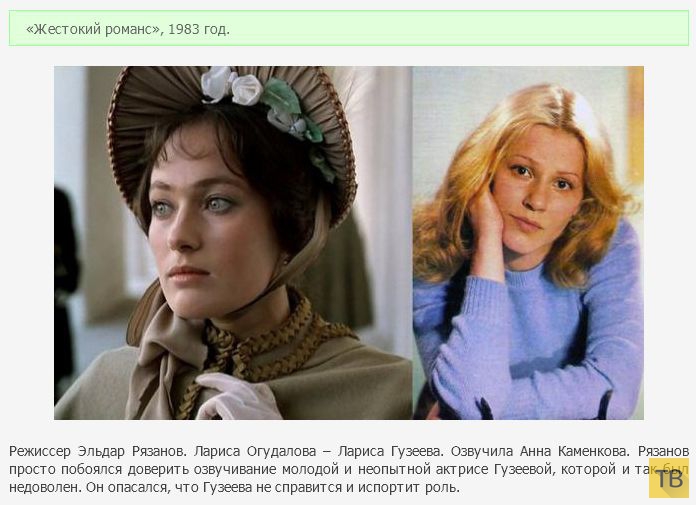Screen dimensions: 696x505
Task: Click the hand resting on cheek in right photo
Action: (487, 225)
